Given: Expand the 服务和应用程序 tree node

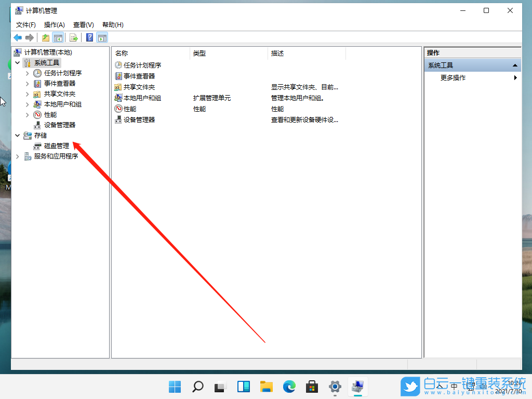Looking at the screenshot, I should [18, 156].
